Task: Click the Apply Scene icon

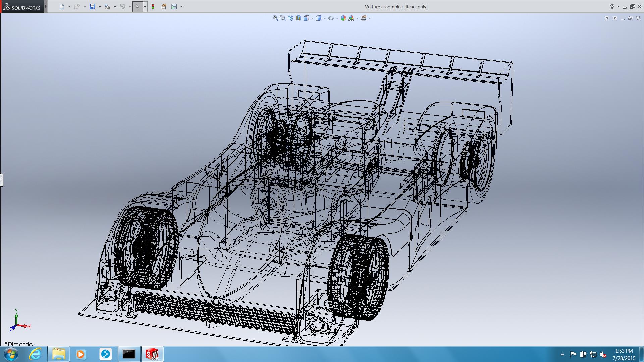Action: pyautogui.click(x=351, y=18)
